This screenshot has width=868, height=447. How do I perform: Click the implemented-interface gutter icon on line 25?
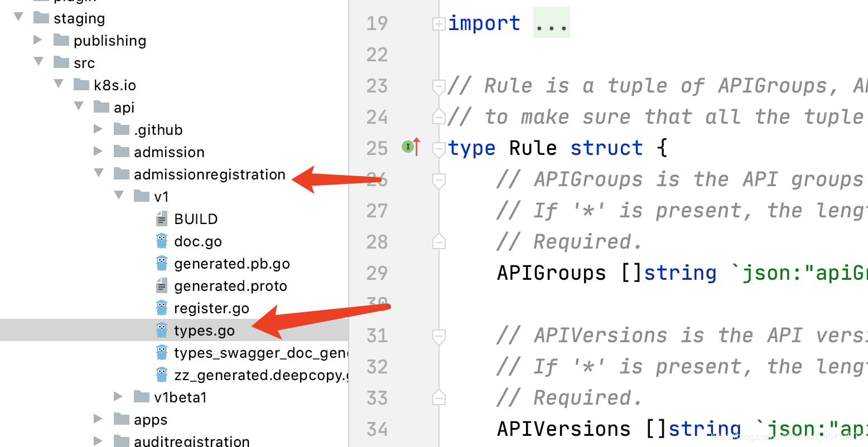point(411,147)
